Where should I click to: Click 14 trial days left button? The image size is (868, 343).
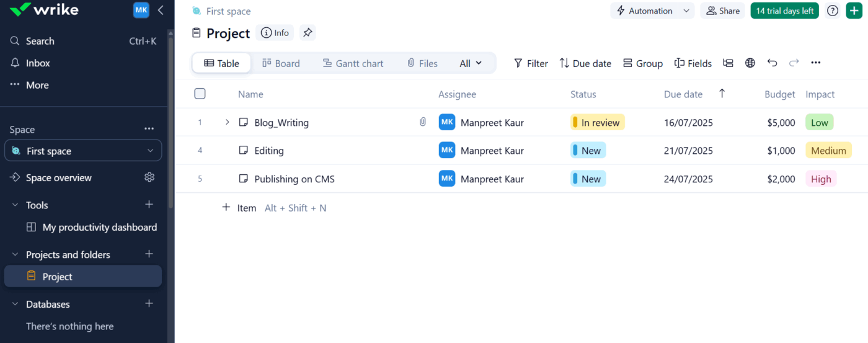click(x=784, y=11)
